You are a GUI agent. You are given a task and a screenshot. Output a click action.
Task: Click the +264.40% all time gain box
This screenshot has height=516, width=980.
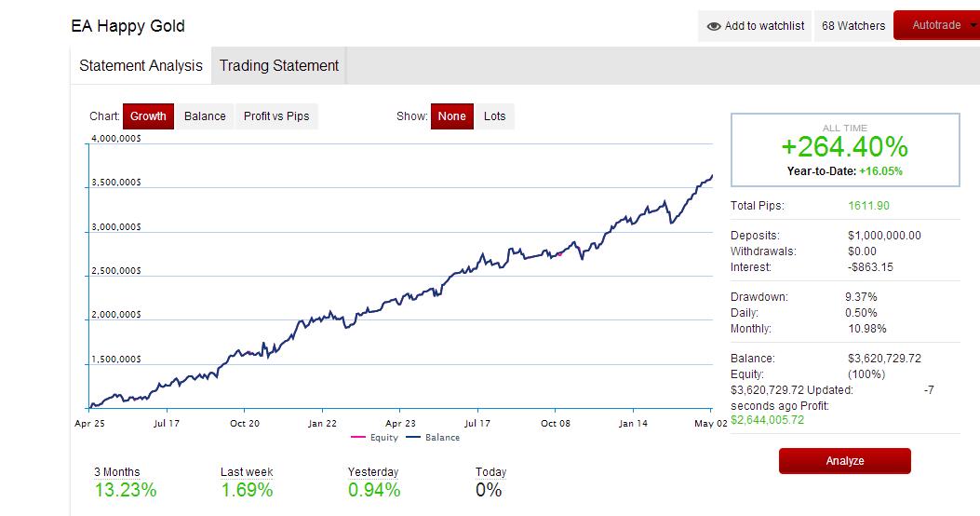tap(845, 149)
